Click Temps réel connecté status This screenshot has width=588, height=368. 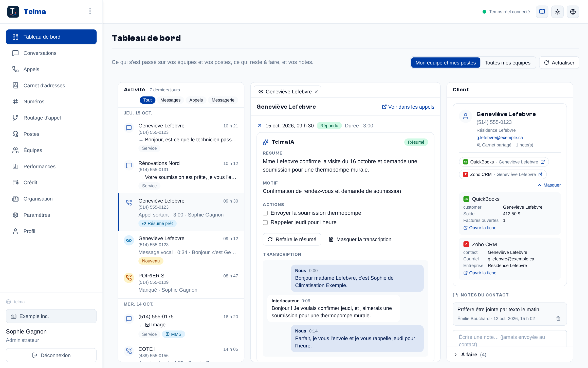(506, 12)
